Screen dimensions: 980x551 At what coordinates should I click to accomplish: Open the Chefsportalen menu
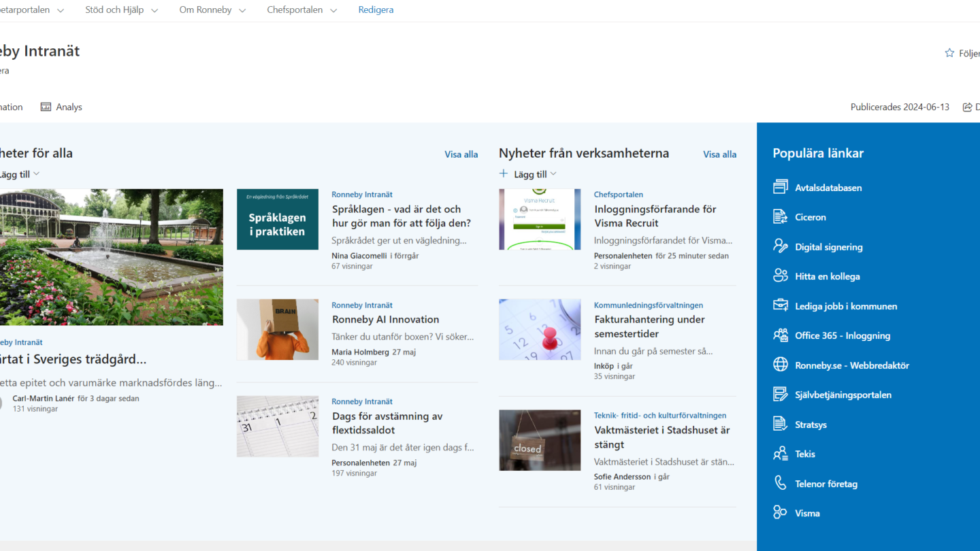pos(295,10)
